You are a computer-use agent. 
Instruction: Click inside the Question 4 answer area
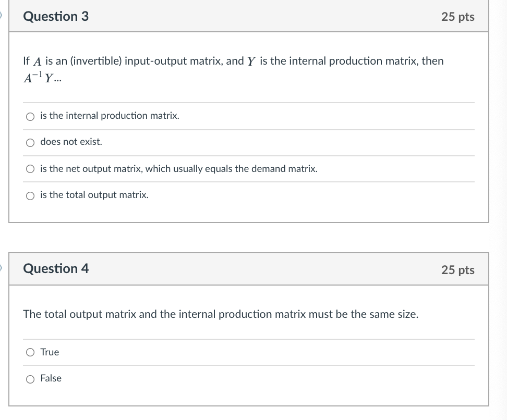pyautogui.click(x=248, y=365)
